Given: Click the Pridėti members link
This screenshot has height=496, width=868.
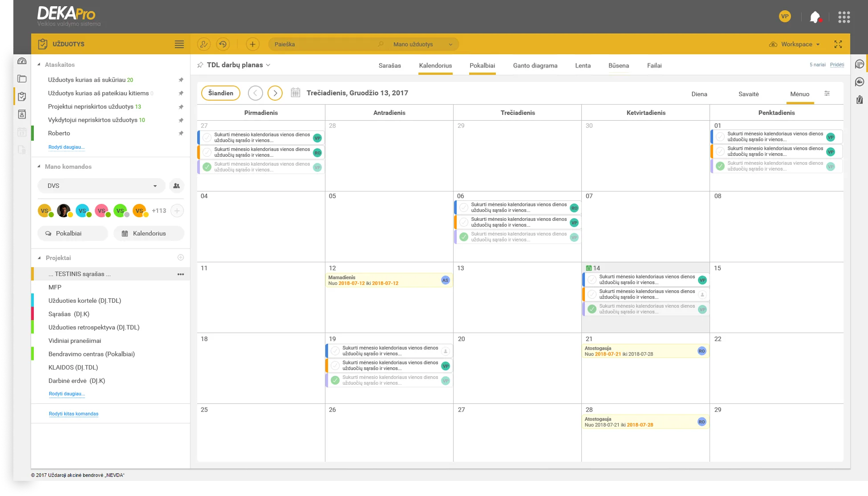Looking at the screenshot, I should pos(837,65).
